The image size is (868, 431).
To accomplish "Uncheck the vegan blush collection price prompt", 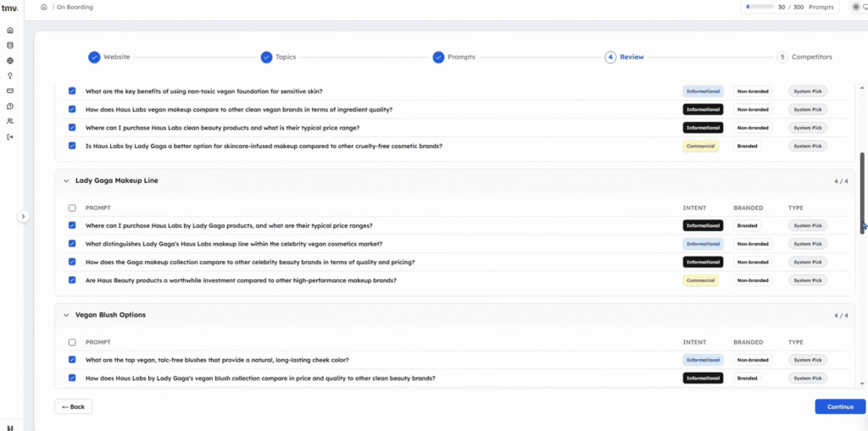I will coord(72,378).
